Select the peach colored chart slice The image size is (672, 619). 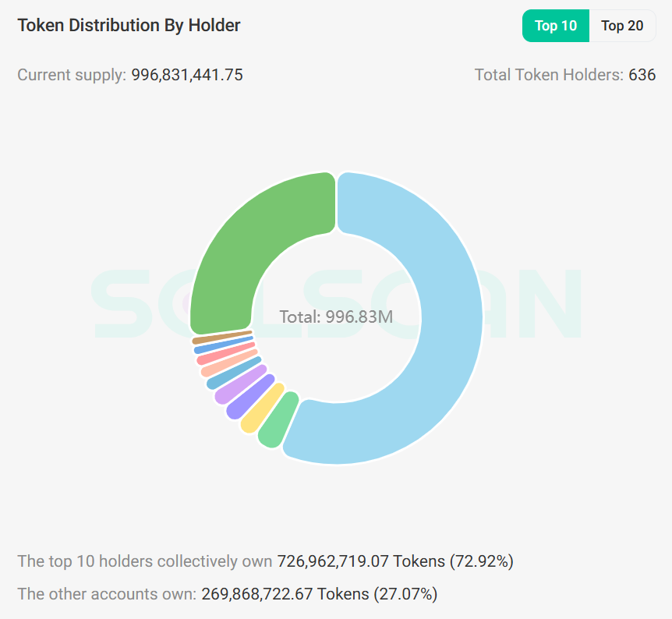pyautogui.click(x=228, y=364)
